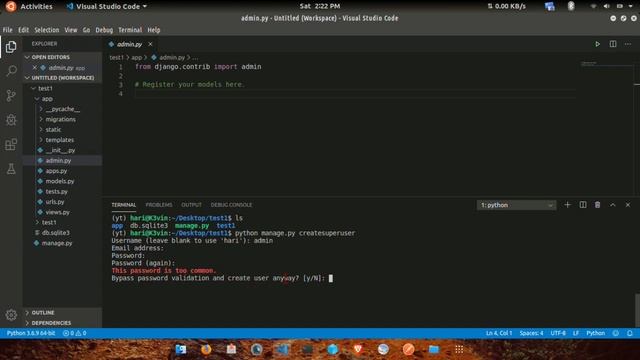Run Python file with play icon
The image size is (640, 360).
597,44
